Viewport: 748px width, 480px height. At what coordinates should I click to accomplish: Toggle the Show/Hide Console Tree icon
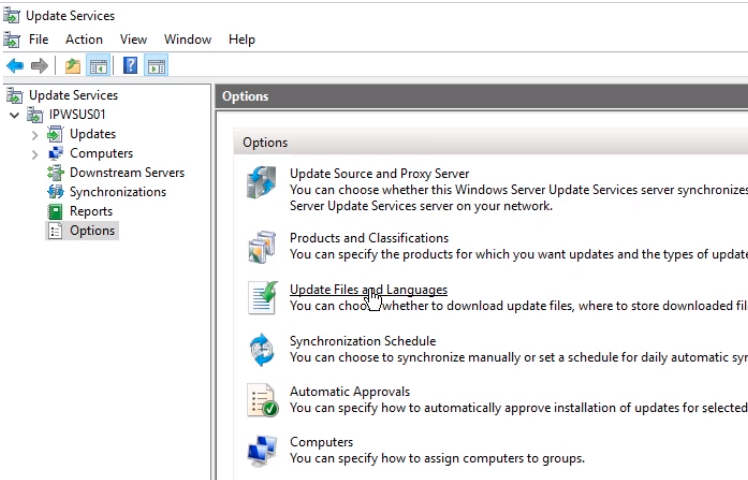(98, 66)
